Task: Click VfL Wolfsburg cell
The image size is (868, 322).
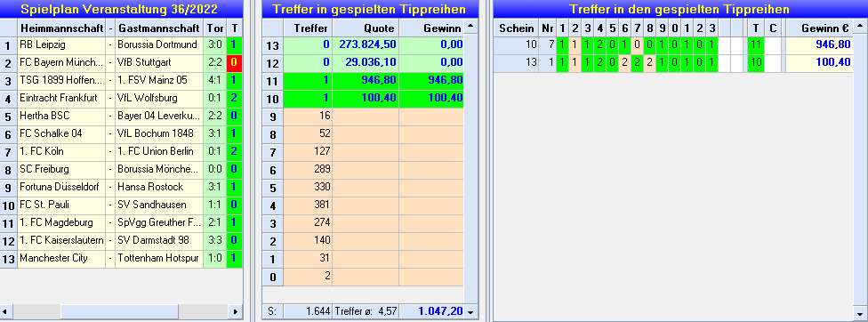Action: click(159, 98)
